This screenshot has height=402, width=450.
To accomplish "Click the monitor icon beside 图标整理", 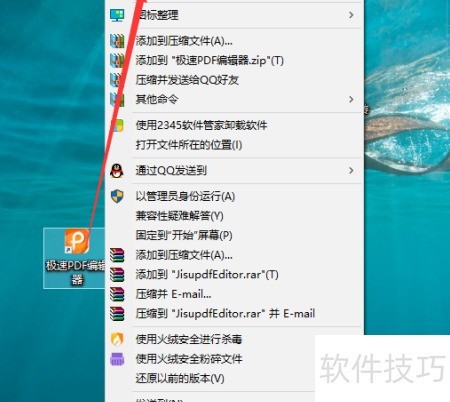I will tap(117, 15).
